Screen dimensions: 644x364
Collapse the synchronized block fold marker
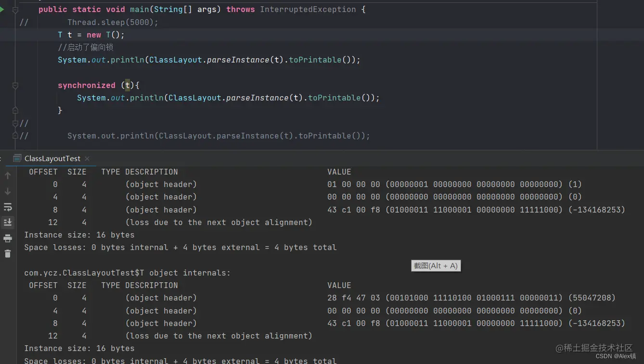(15, 85)
